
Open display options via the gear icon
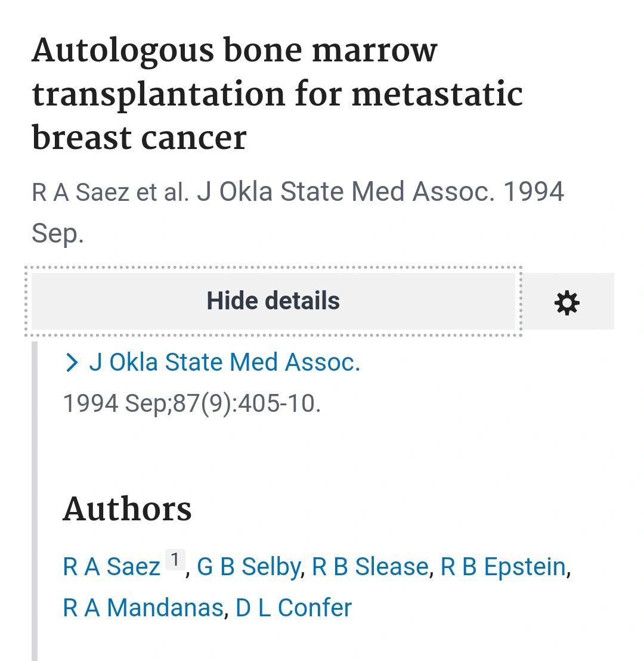pos(567,302)
